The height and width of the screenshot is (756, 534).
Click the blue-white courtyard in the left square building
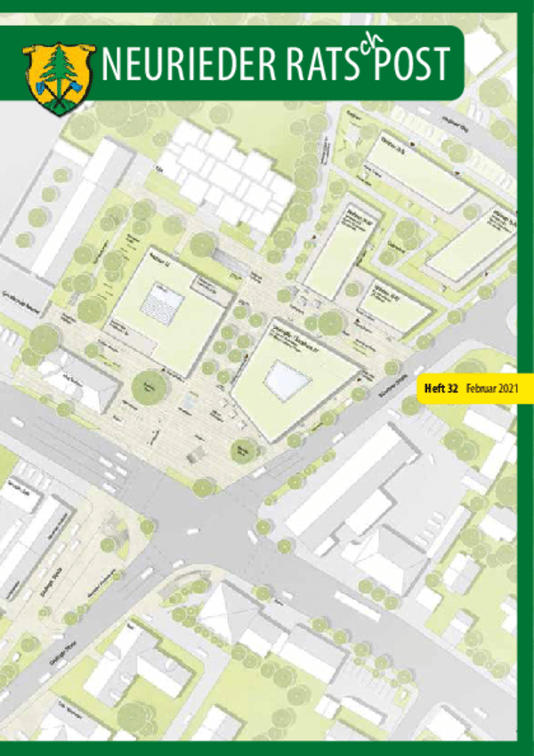[163, 304]
